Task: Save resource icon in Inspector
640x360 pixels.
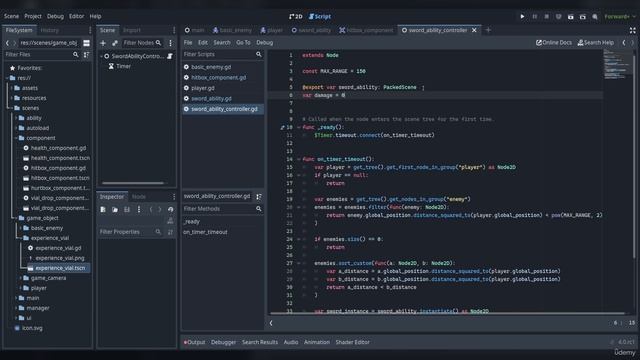Action: (x=127, y=209)
